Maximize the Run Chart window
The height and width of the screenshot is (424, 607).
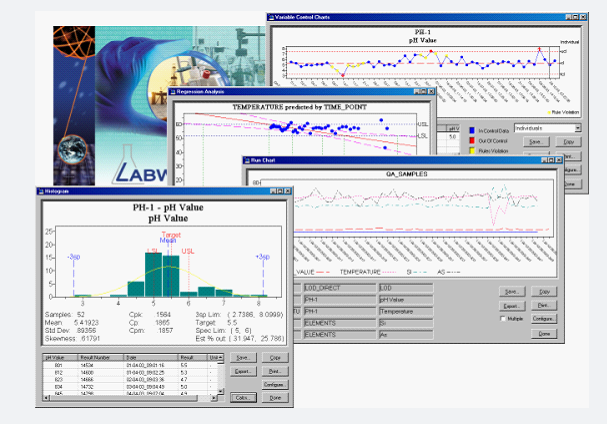click(551, 160)
